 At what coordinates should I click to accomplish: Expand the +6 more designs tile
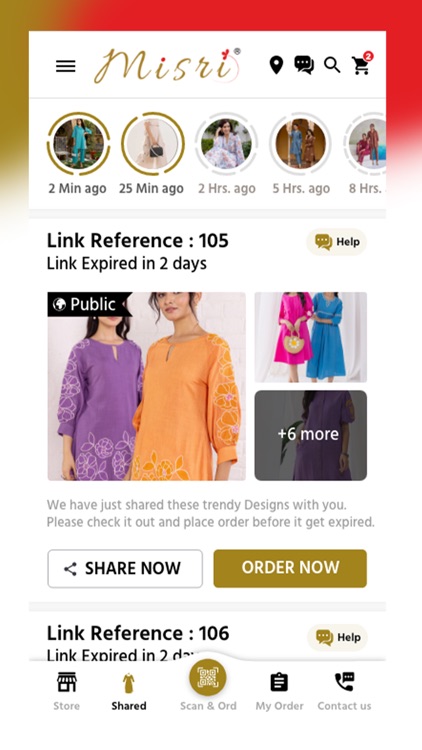pos(311,435)
